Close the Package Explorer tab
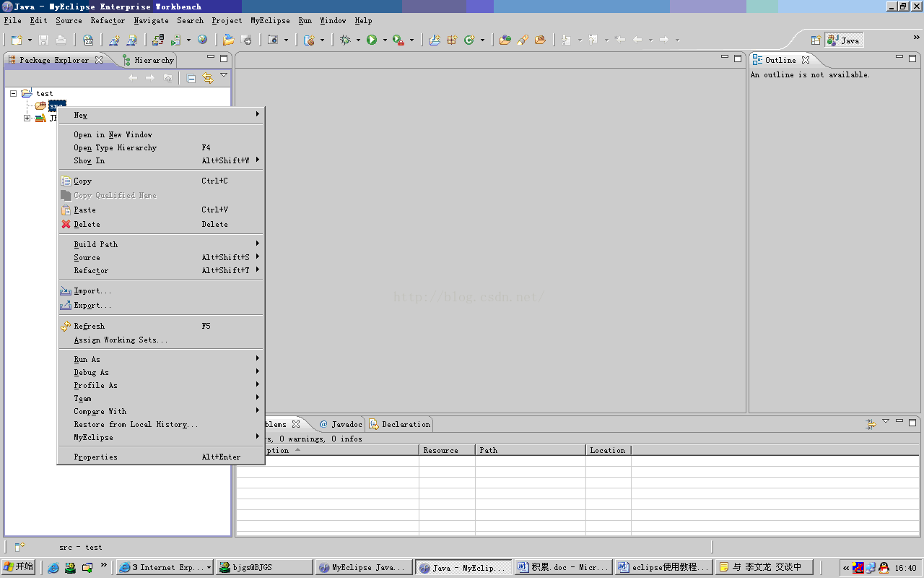Viewport: 924px width, 578px height. click(x=99, y=60)
